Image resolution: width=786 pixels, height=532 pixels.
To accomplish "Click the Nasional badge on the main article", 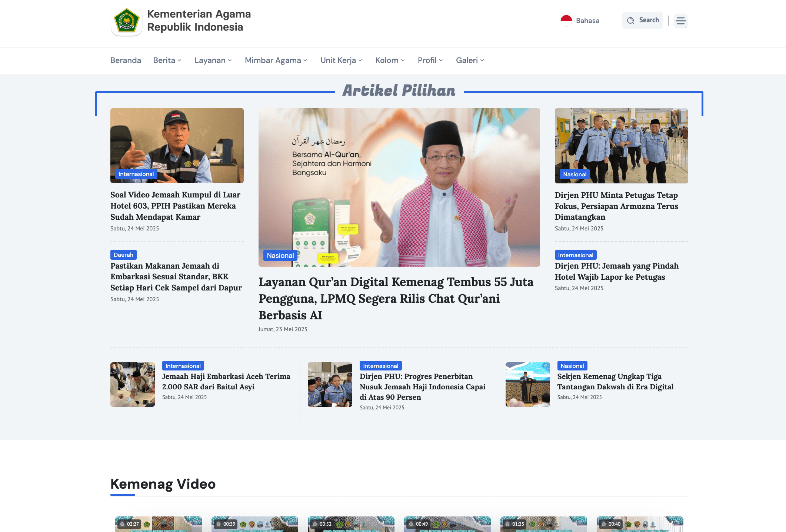I will (280, 255).
